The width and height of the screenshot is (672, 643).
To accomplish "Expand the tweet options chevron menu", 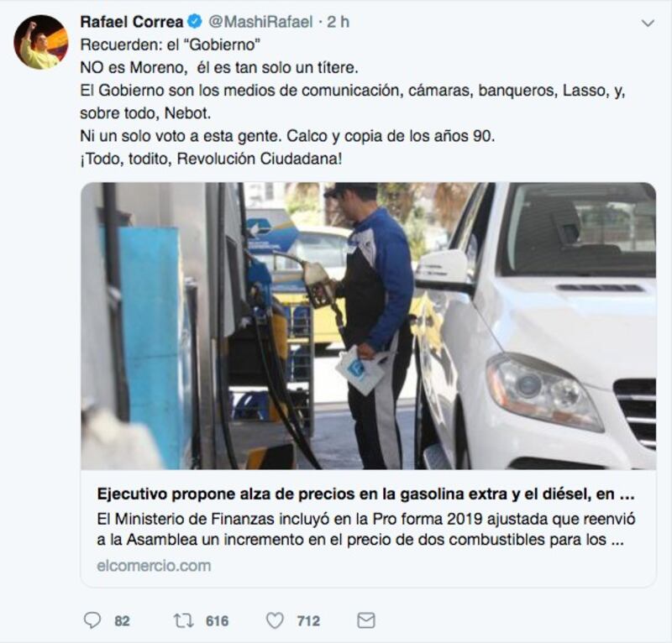I will click(x=648, y=23).
